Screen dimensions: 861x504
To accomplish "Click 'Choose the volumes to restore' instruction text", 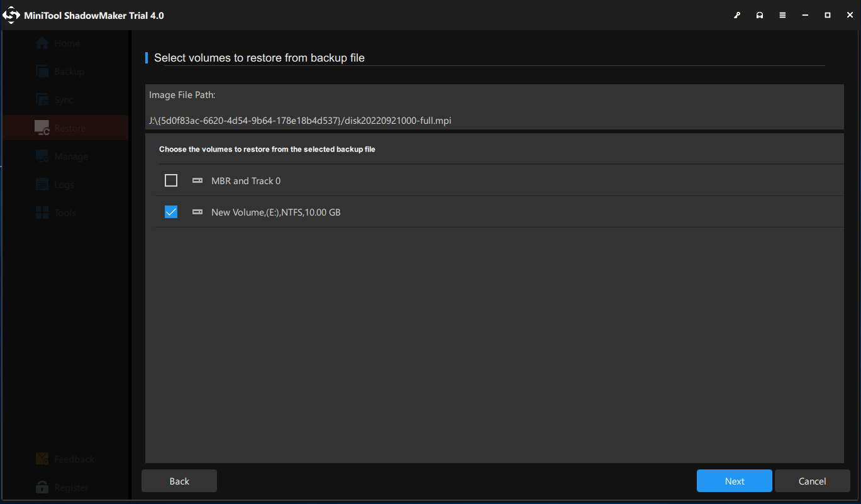I will point(267,150).
